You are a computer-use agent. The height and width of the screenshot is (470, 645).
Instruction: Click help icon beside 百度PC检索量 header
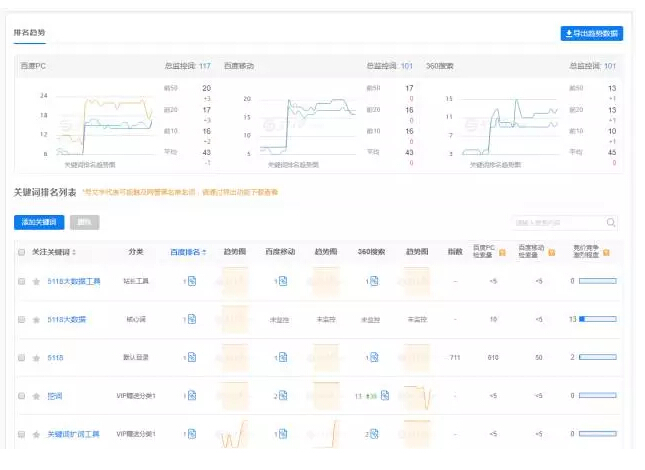502,252
